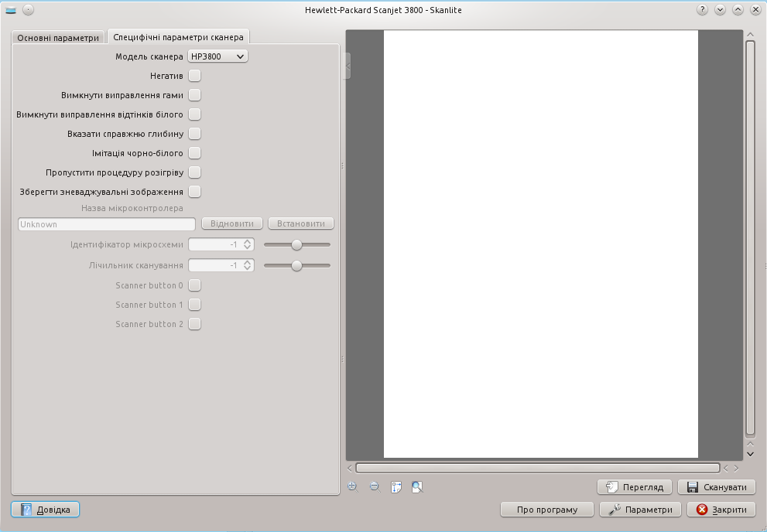Switch to the Основні параметри tab
The height and width of the screenshot is (532, 767).
59,37
